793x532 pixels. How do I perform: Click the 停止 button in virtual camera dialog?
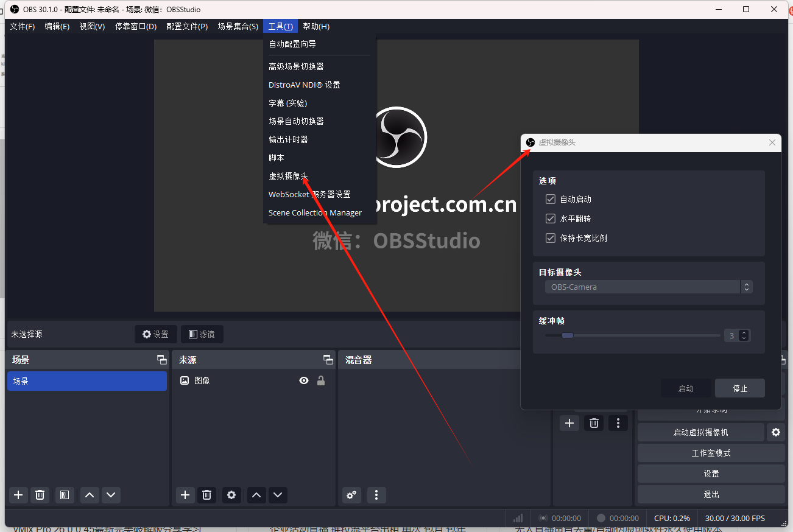(739, 388)
